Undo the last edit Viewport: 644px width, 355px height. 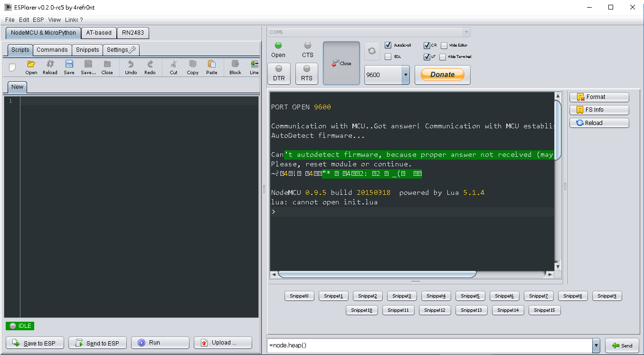click(x=131, y=67)
